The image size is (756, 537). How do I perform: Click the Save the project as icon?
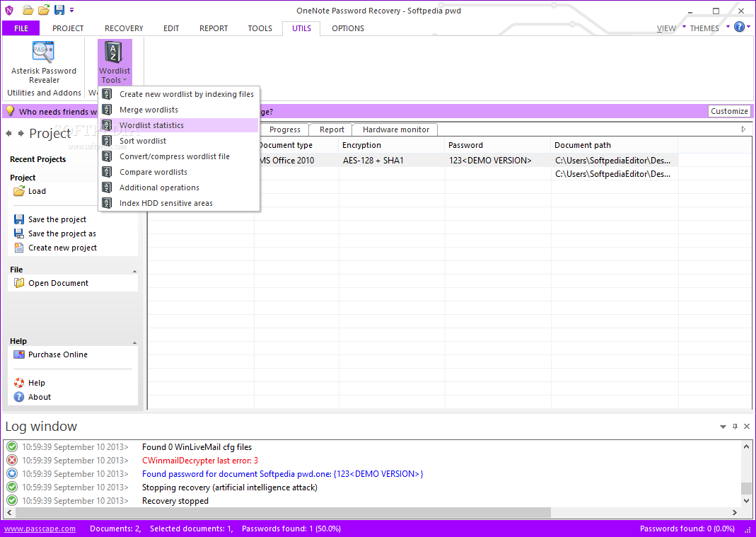[x=19, y=233]
